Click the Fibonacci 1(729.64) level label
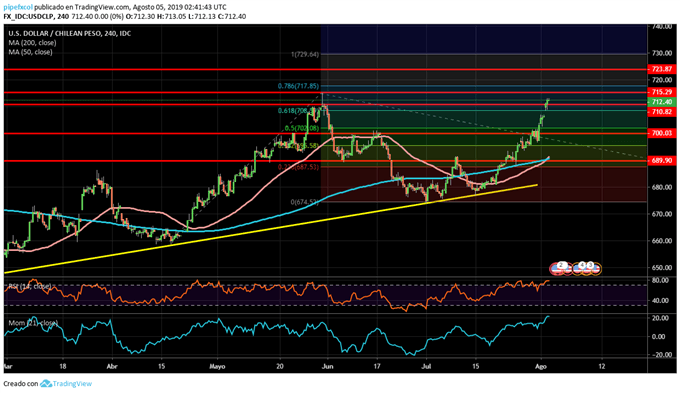Screen dimensions: 680x393 point(305,55)
